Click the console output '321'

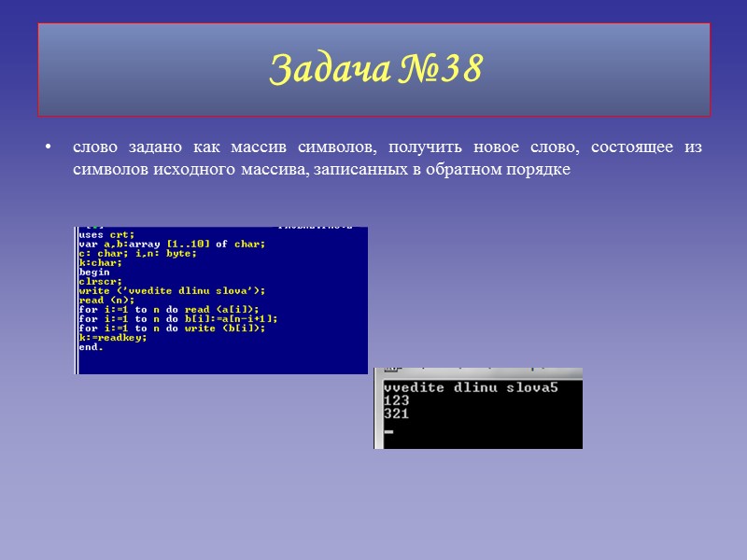click(396, 413)
